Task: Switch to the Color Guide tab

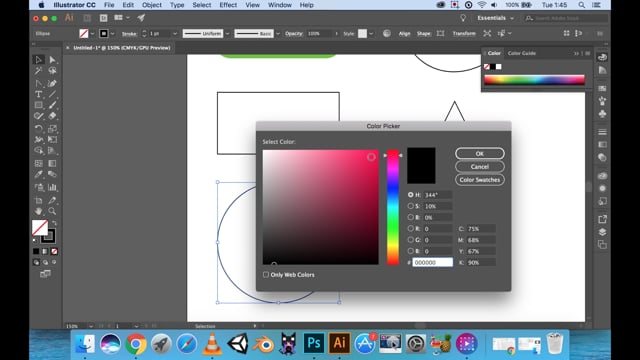Action: point(522,53)
